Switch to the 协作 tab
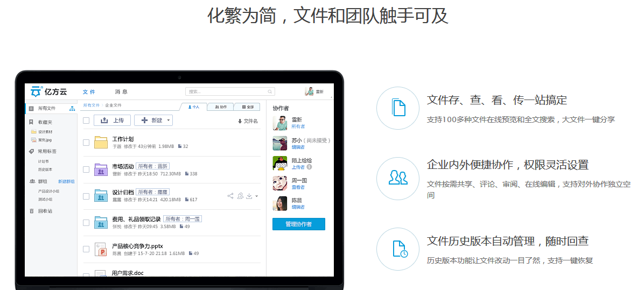Viewport: 644px width, 290px height. coord(220,107)
